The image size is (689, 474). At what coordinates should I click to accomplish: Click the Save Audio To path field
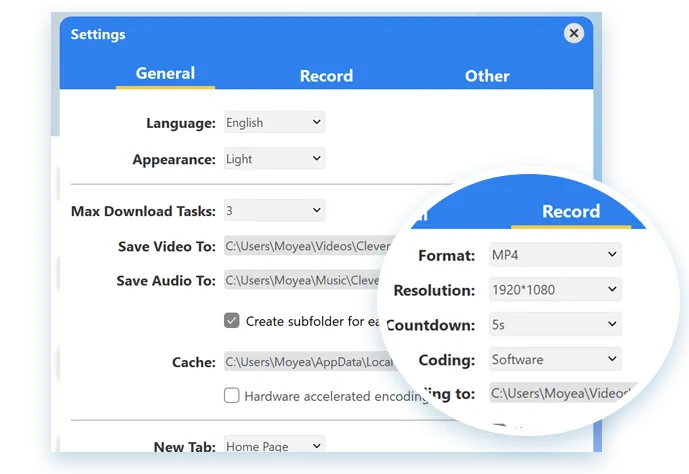[303, 280]
